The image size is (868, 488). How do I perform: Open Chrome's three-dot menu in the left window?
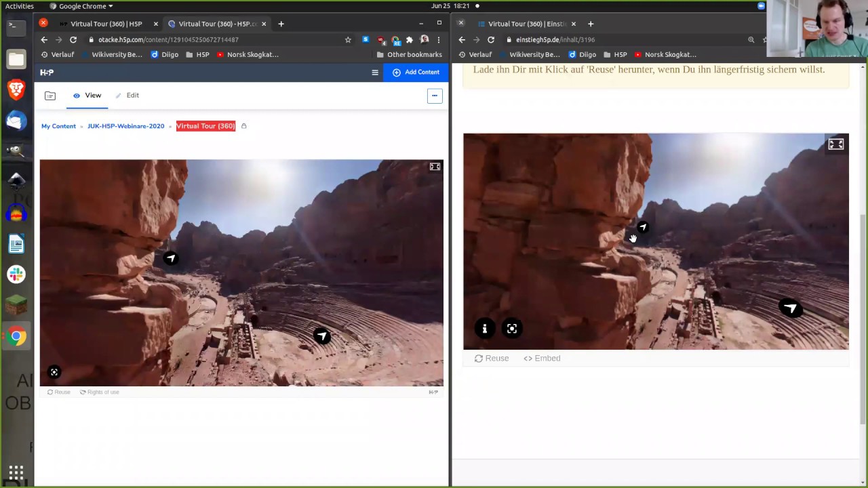(x=439, y=40)
